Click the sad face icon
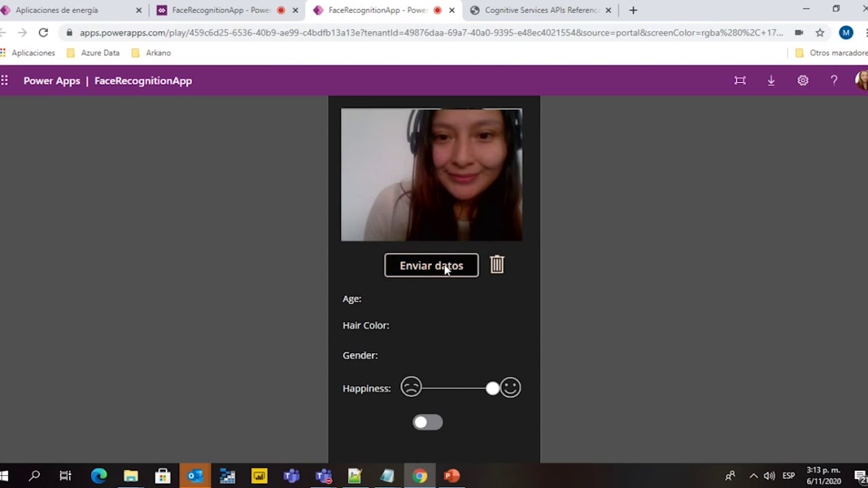 [411, 387]
